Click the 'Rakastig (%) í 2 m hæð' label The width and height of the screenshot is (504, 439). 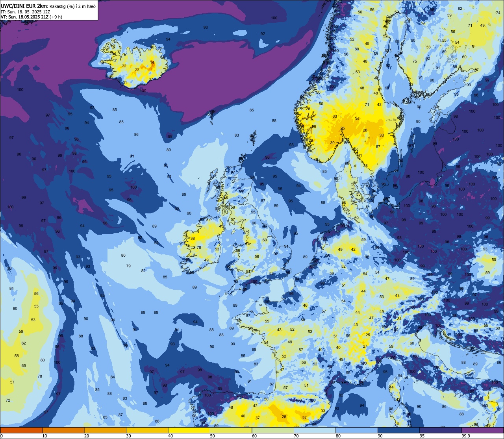(x=72, y=6)
